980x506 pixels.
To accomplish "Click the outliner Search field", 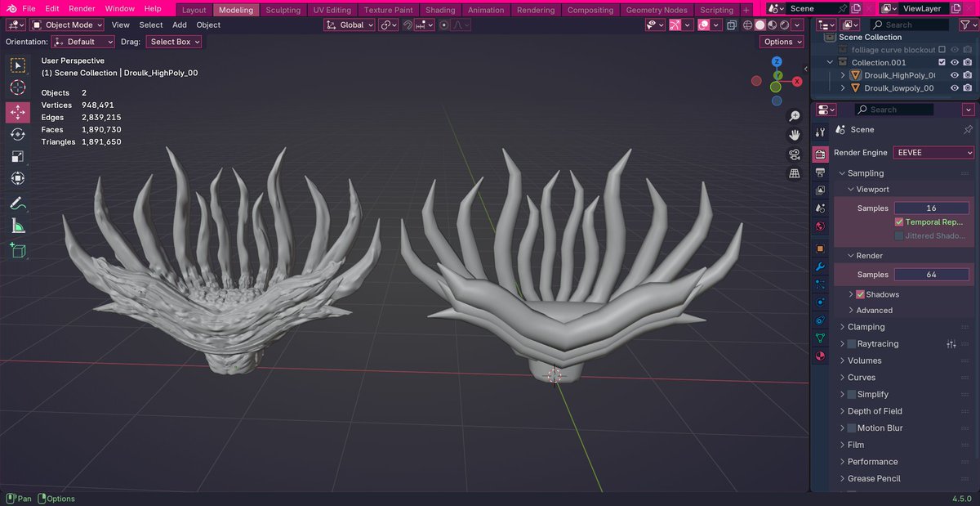I will [910, 25].
